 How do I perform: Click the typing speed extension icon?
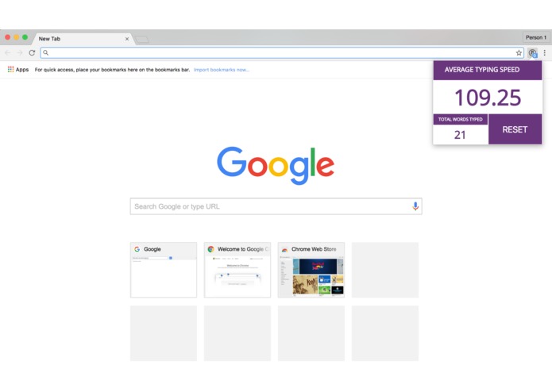(x=533, y=53)
